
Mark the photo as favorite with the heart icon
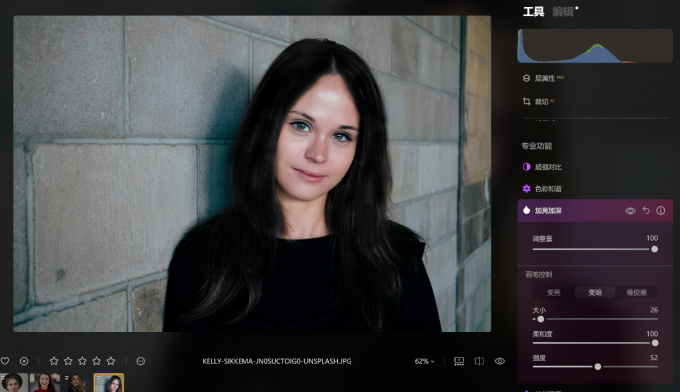click(x=5, y=361)
